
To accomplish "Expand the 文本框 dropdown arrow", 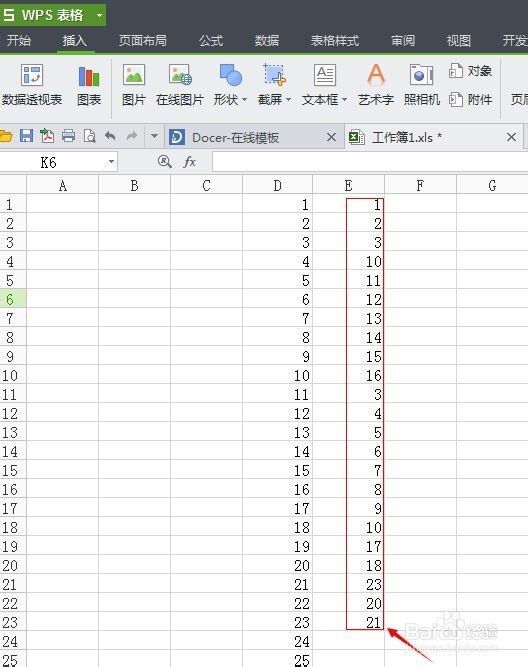I will tap(345, 100).
